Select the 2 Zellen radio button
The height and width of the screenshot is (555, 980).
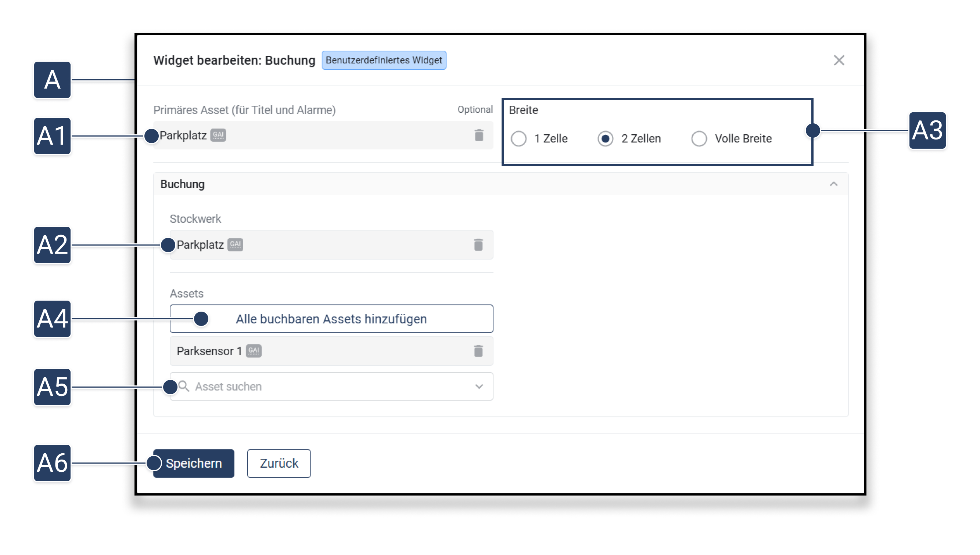(606, 139)
